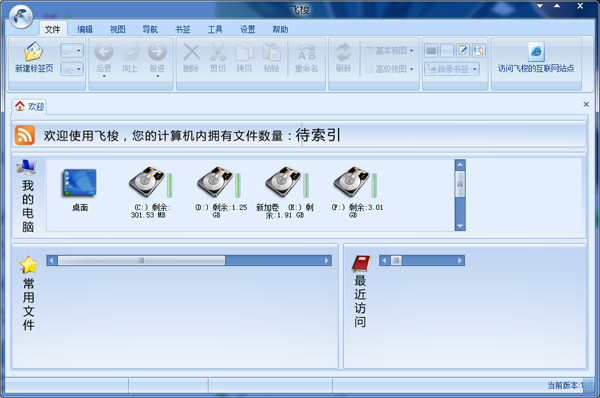Click the 剪切 scissors icon
600x398 pixels.
(x=218, y=52)
